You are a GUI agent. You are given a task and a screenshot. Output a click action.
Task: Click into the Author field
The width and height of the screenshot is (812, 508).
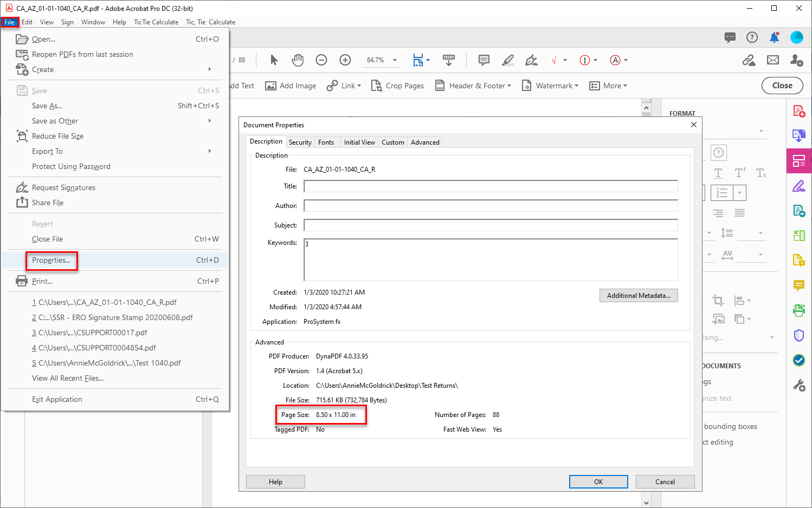coord(491,206)
